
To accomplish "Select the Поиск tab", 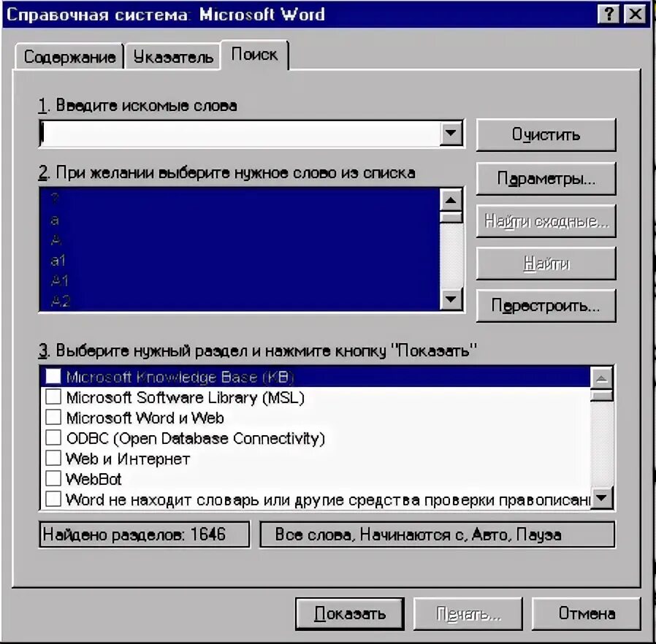I will [x=254, y=55].
